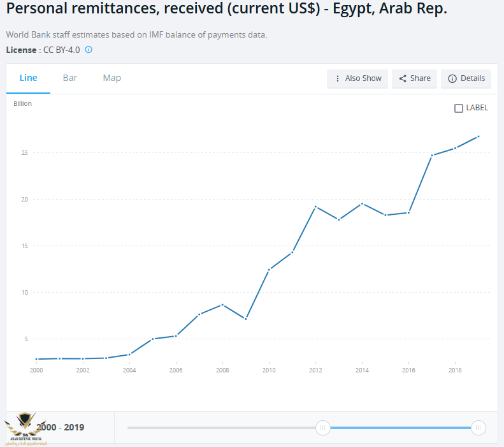Click the info icon beside the CC BY-4.0 license
Screen dimensions: 504x447
point(89,49)
